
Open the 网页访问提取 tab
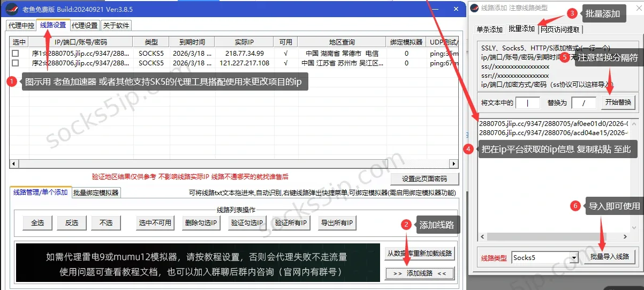coord(560,29)
